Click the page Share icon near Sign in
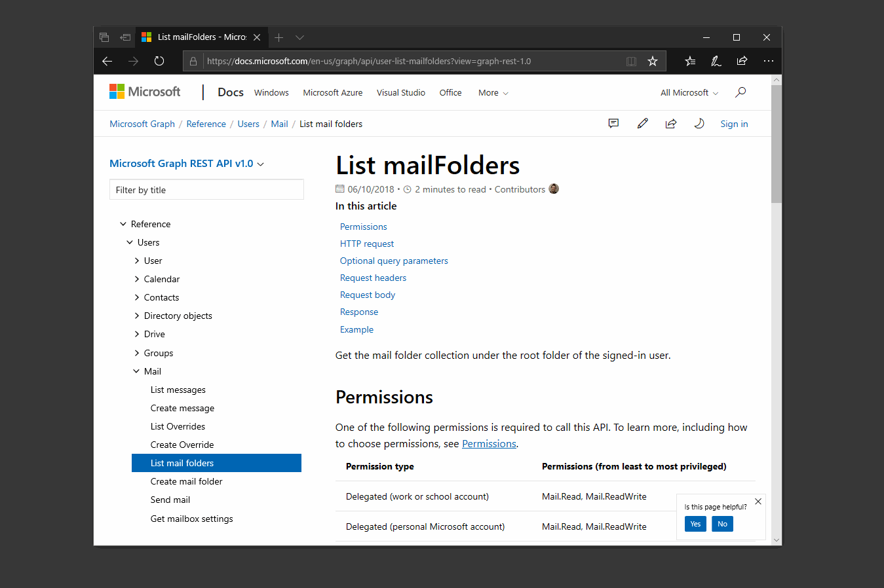This screenshot has width=884, height=588. (x=671, y=123)
